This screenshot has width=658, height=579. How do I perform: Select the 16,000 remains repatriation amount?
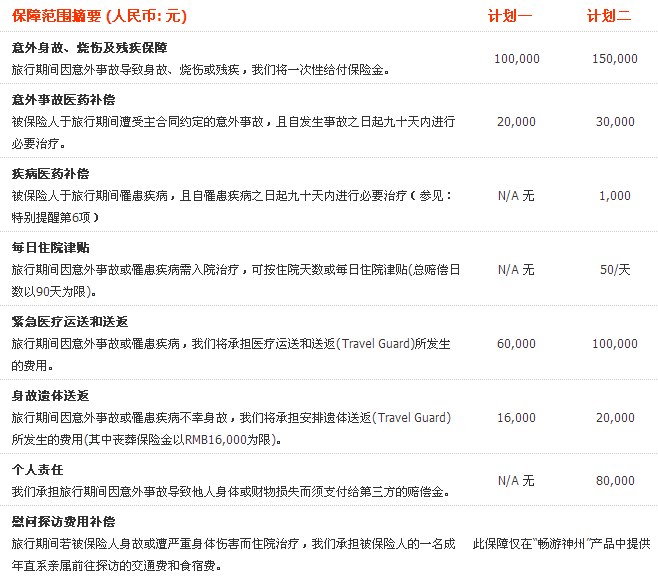(x=516, y=418)
